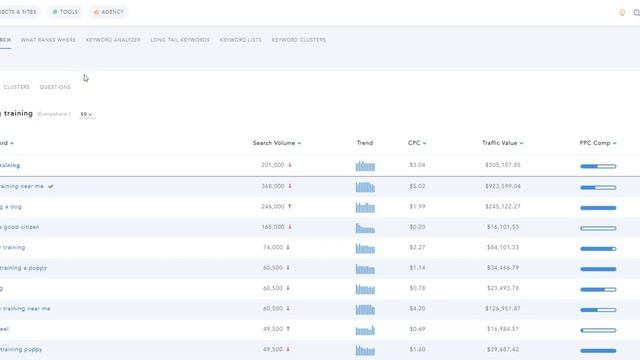Click PPC competition bar in $0.20 row

598,229
